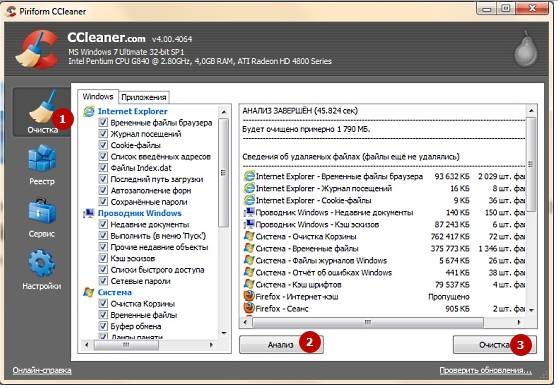Click Explorer icon beside Кэш эскизов result
The width and height of the screenshot is (558, 388).
(x=249, y=225)
